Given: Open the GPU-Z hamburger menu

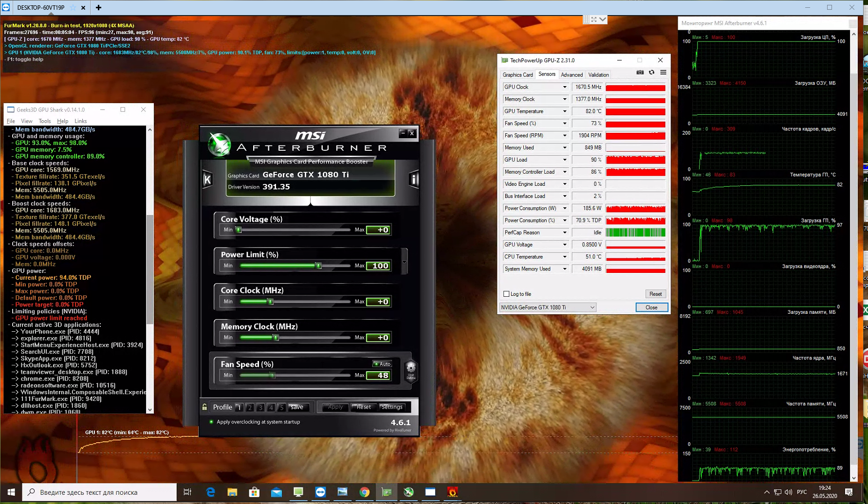Looking at the screenshot, I should tap(663, 72).
